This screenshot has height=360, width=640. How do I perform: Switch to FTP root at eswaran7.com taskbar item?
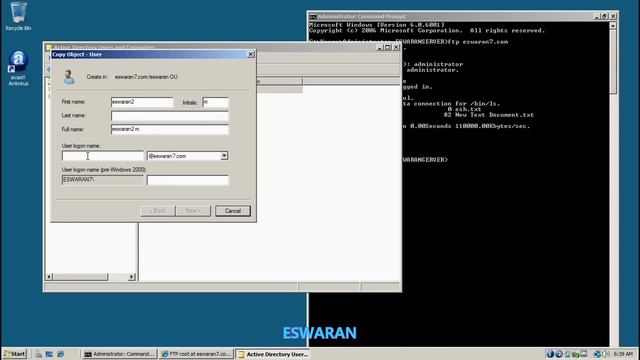click(x=196, y=354)
